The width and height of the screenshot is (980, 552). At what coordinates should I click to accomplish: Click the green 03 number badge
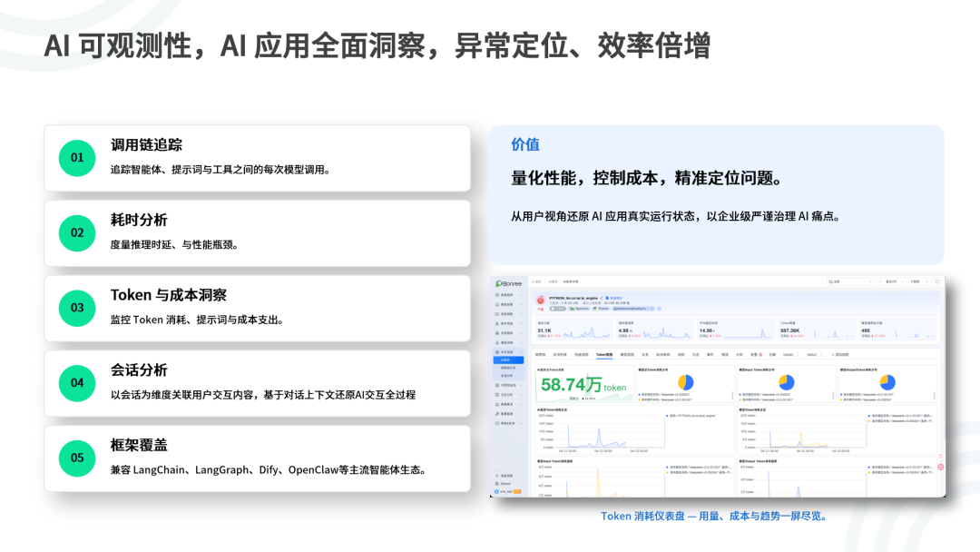click(x=77, y=308)
